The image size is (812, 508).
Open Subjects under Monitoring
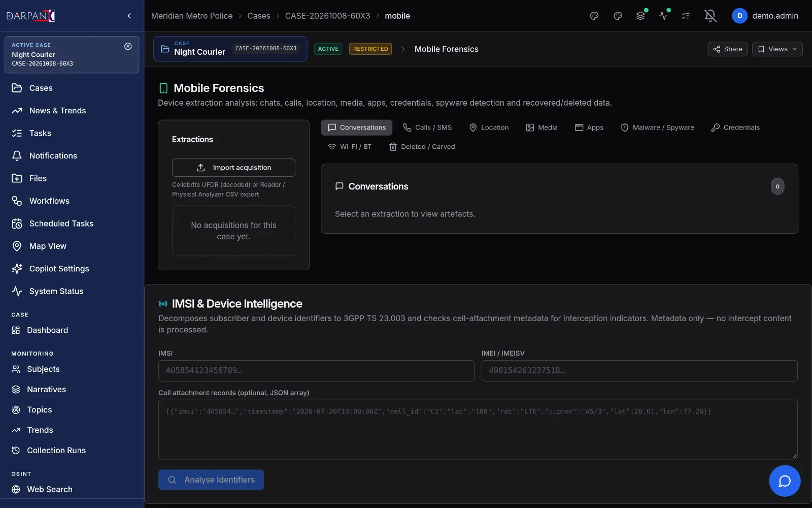tap(72, 369)
